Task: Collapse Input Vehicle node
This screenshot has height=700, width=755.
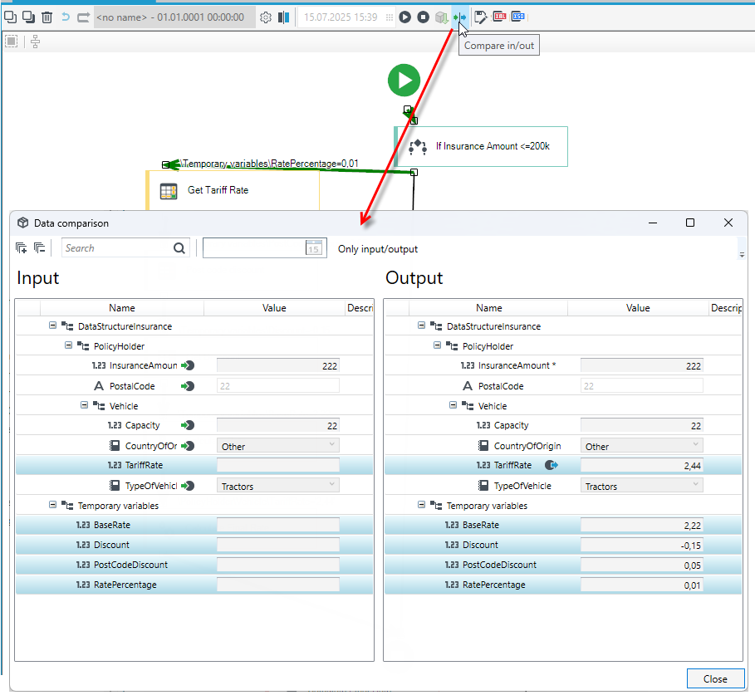Action: (84, 405)
